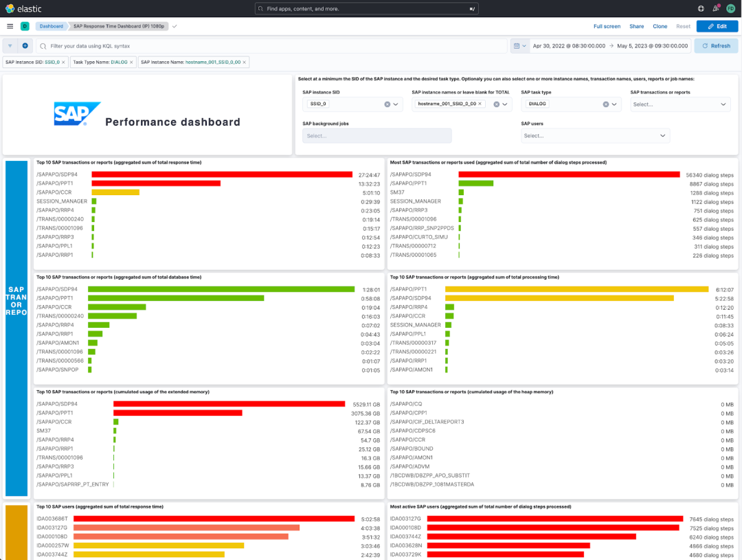Remove the SAP Instance SID filter pill

[63, 63]
